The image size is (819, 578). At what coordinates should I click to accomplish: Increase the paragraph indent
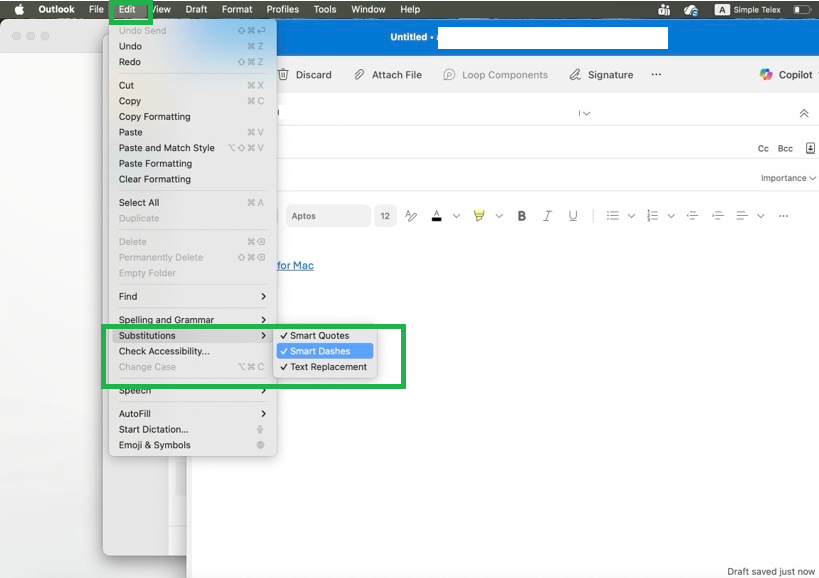(718, 216)
